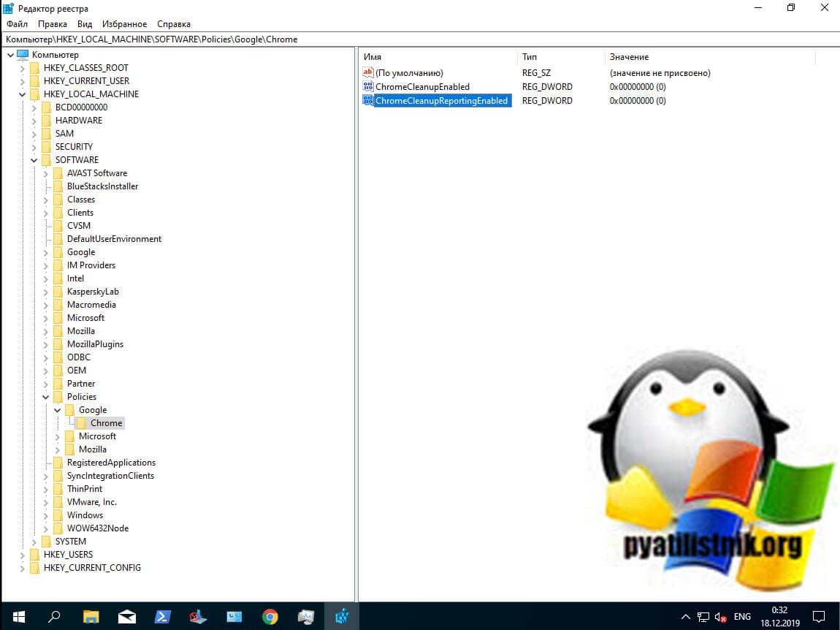Select the ChromeCleanupReportingEnabled value
The image size is (840, 630).
click(x=441, y=101)
